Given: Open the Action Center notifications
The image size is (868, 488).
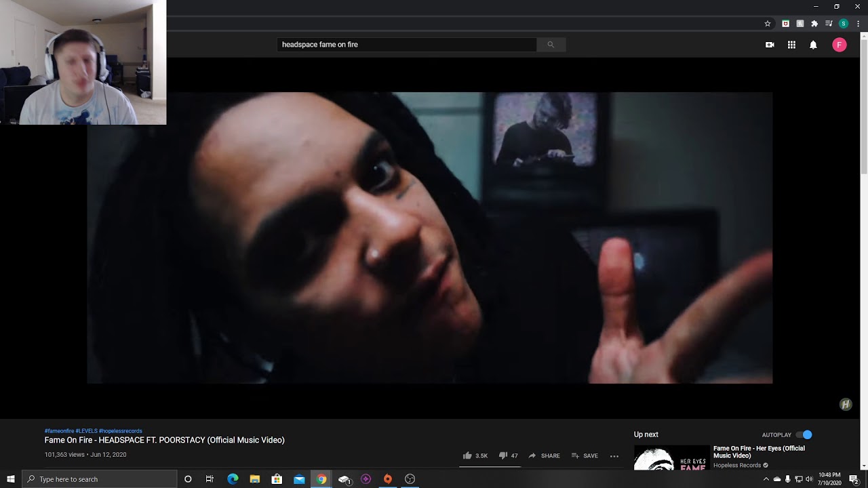Looking at the screenshot, I should pyautogui.click(x=854, y=479).
